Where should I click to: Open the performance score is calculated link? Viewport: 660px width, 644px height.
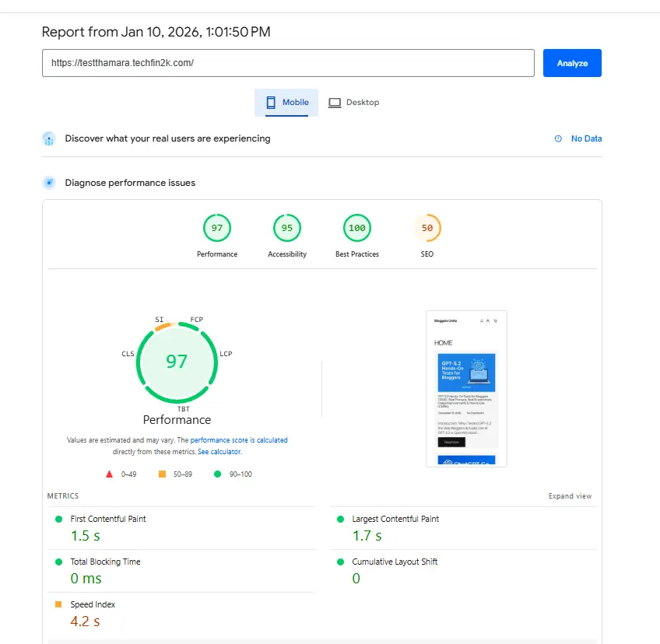click(239, 440)
